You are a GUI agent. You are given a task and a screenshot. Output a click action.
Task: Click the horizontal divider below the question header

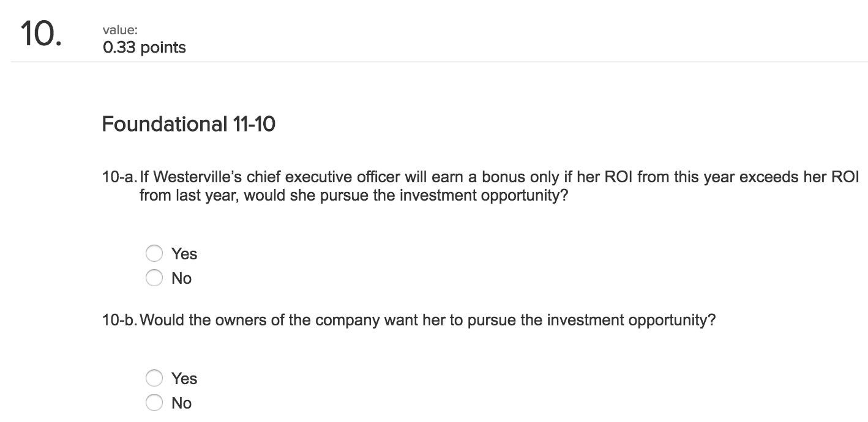coord(434,60)
